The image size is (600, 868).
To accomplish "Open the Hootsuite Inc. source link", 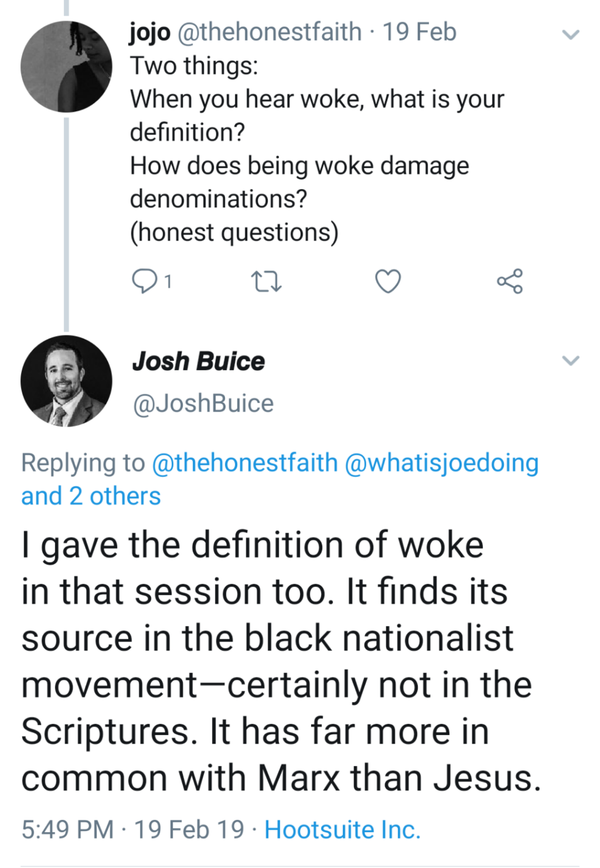I will (x=343, y=829).
